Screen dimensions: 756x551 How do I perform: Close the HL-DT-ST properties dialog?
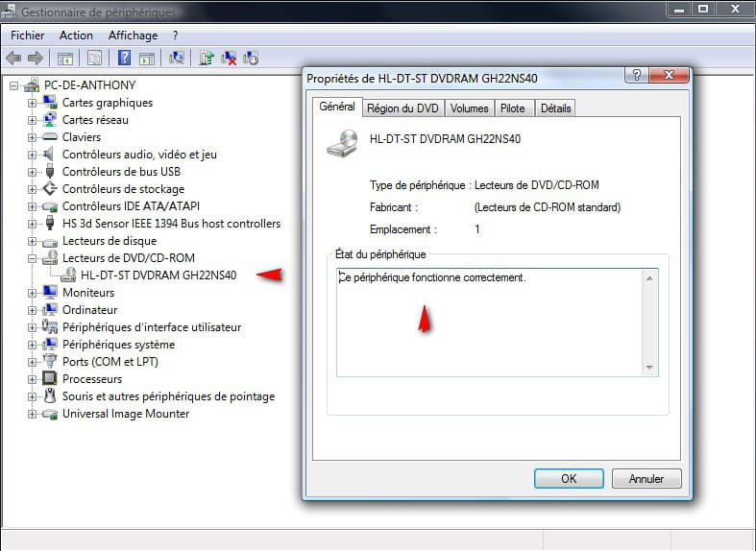[669, 75]
